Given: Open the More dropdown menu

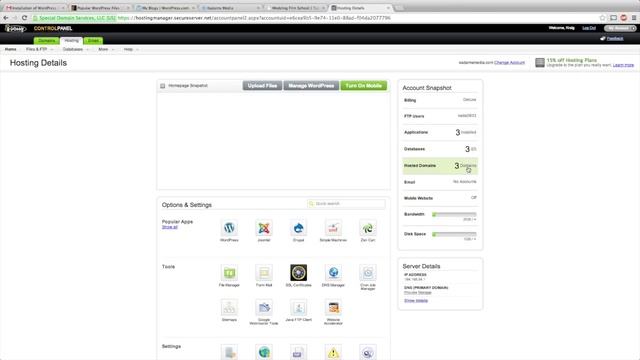Looking at the screenshot, I should click(x=106, y=49).
